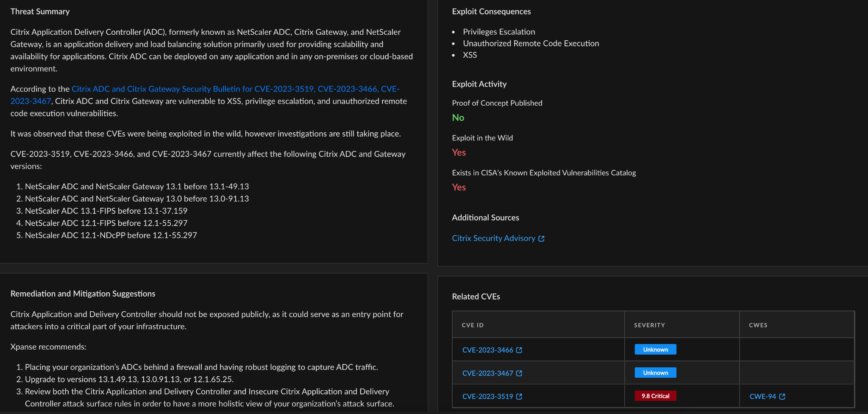Select the Threat Summary heading
The image size is (868, 414).
click(x=40, y=12)
